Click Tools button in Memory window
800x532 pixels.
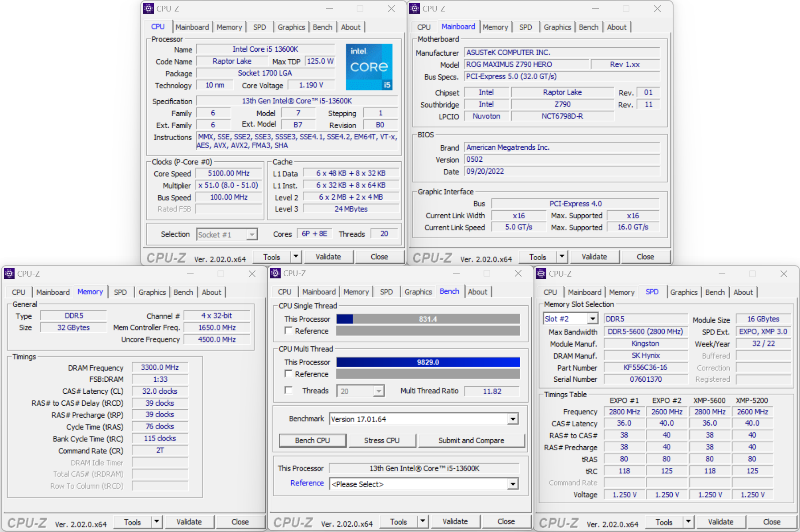(x=132, y=522)
